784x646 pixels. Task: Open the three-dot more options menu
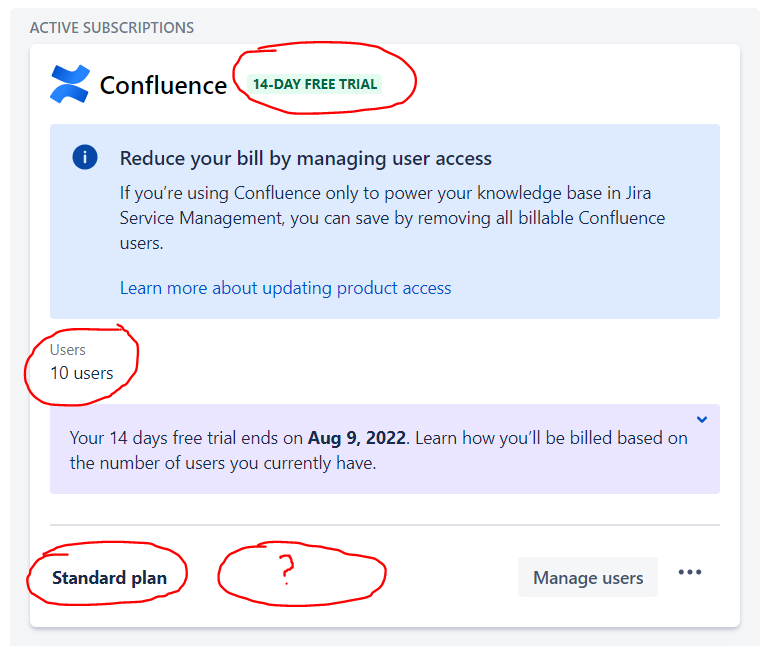pos(690,572)
